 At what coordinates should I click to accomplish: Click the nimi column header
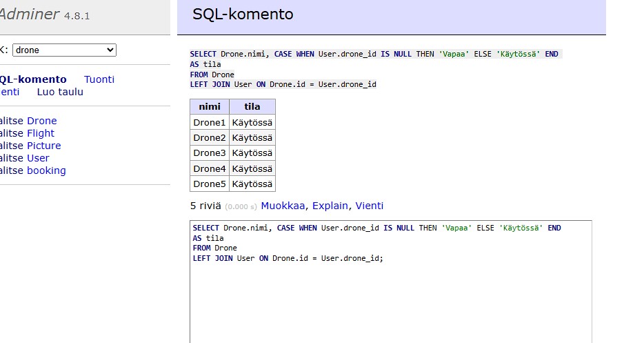tap(210, 107)
